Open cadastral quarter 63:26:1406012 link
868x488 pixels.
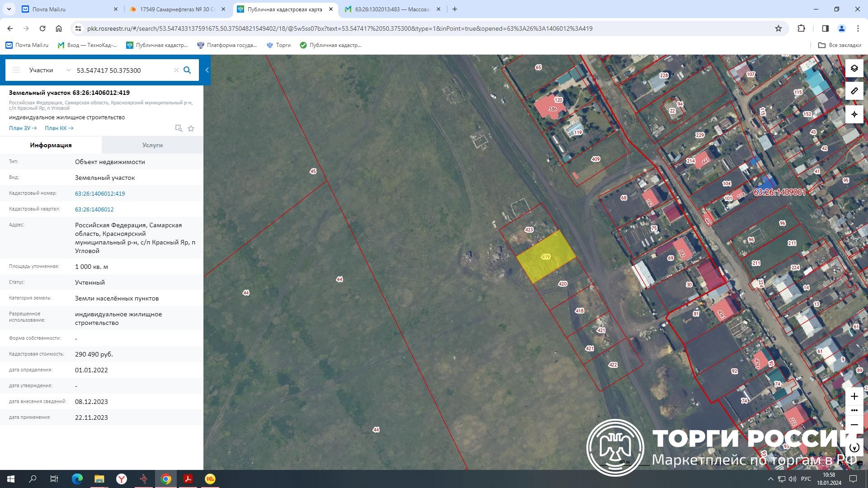tap(94, 209)
